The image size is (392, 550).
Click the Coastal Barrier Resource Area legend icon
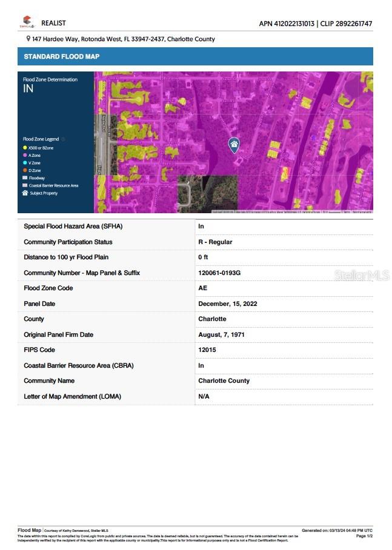coord(25,185)
